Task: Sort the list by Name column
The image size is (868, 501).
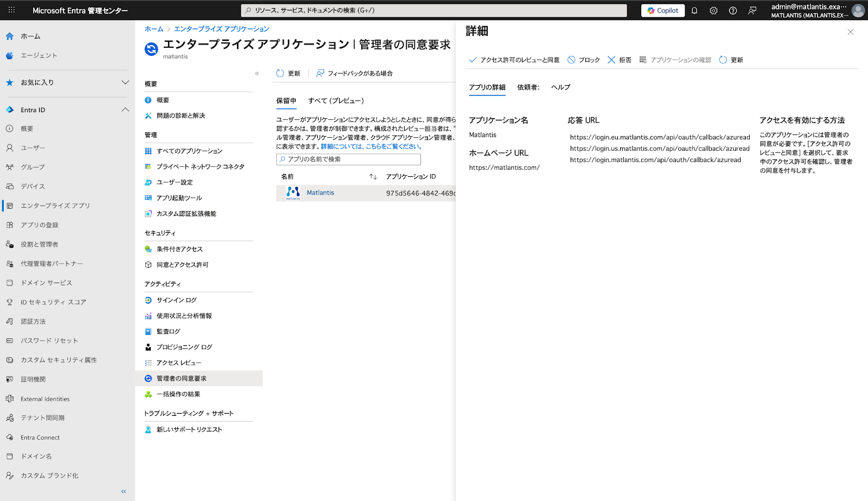Action: click(373, 177)
